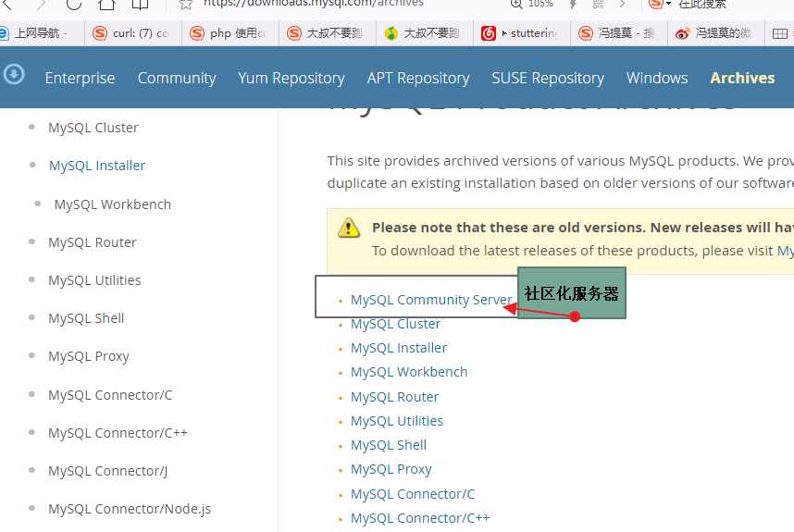Screen dimensions: 794x532
Task: Click the yellow warning triangle icon
Action: click(x=349, y=228)
